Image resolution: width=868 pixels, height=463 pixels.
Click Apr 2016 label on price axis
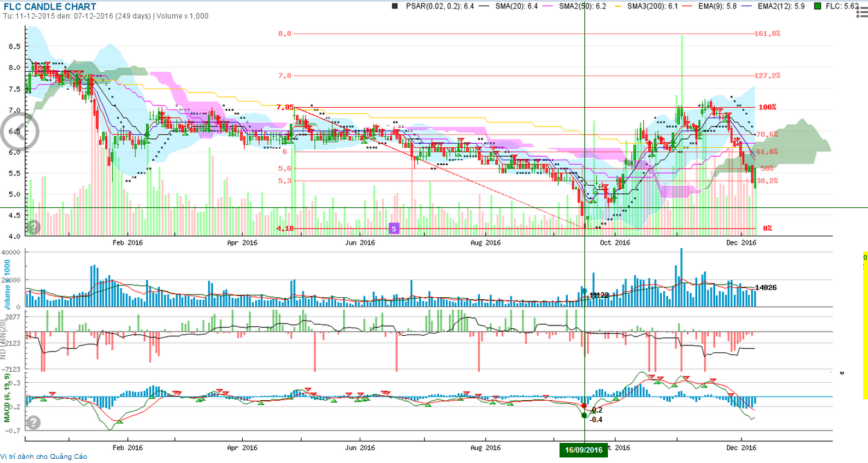(242, 243)
